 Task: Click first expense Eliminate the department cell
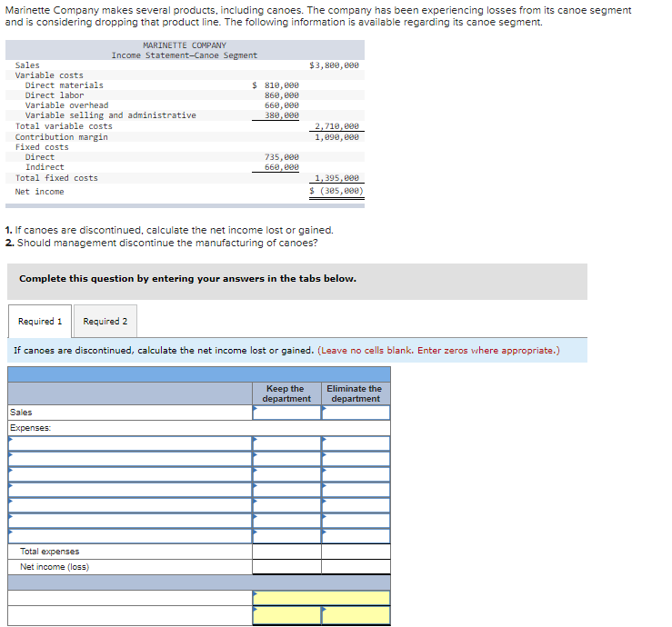coord(356,443)
